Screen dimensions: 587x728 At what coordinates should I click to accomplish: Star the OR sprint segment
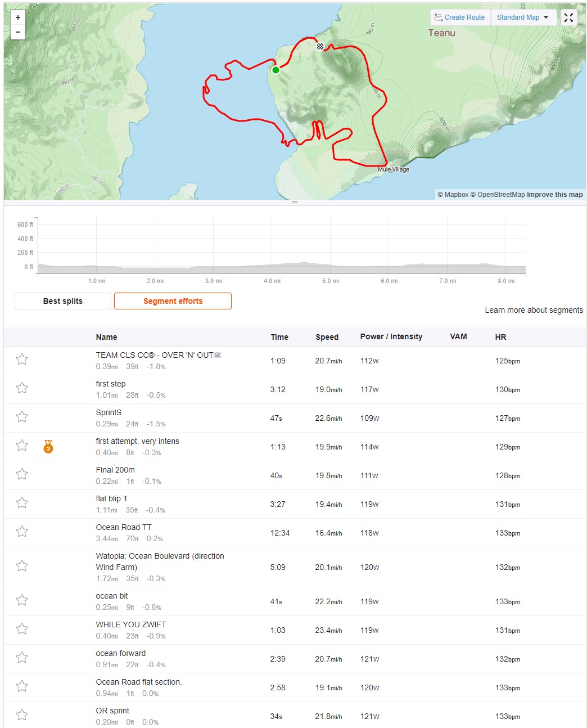tap(22, 714)
